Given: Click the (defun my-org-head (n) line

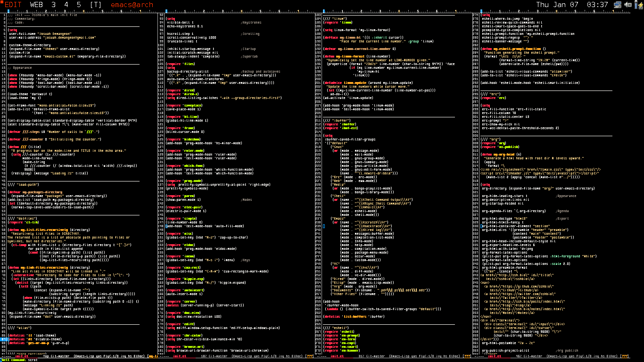Looking at the screenshot, I should click(x=501, y=154).
